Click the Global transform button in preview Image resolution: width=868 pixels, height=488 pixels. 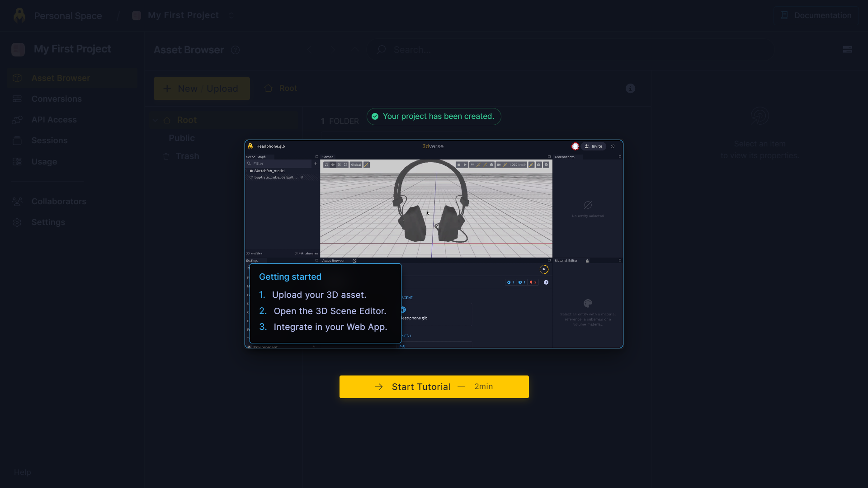click(x=356, y=165)
